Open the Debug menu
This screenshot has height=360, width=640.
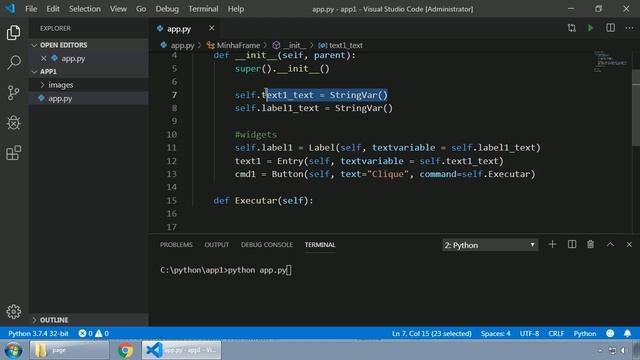(x=167, y=9)
